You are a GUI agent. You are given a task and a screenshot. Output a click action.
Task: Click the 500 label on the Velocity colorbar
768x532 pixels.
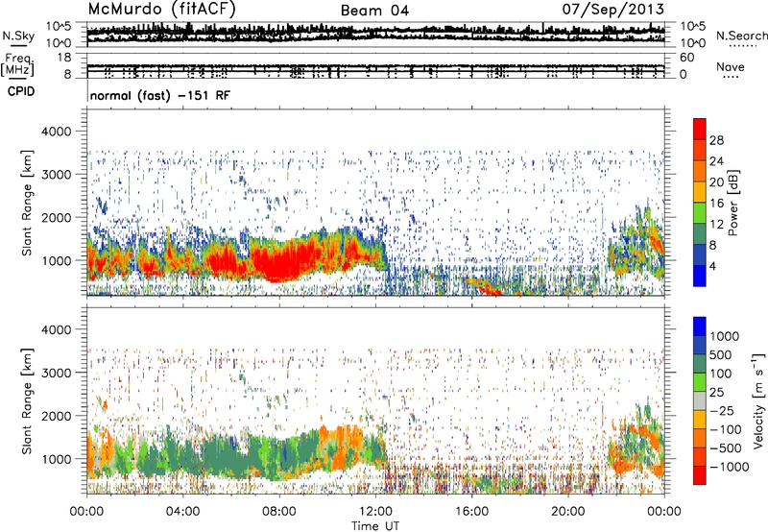721,354
